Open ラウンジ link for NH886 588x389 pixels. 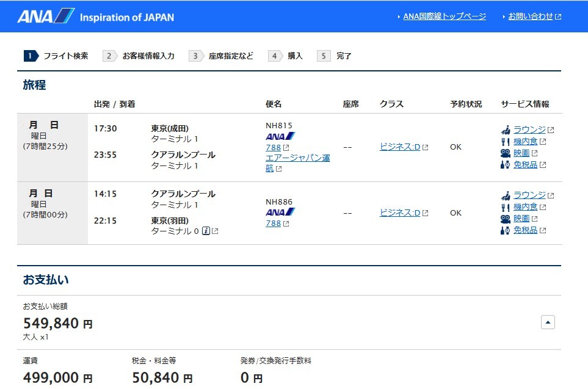[x=529, y=195]
